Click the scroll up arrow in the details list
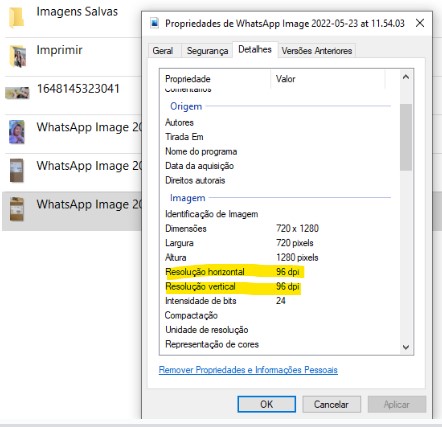Screen dimensions: 442x427 click(x=406, y=77)
